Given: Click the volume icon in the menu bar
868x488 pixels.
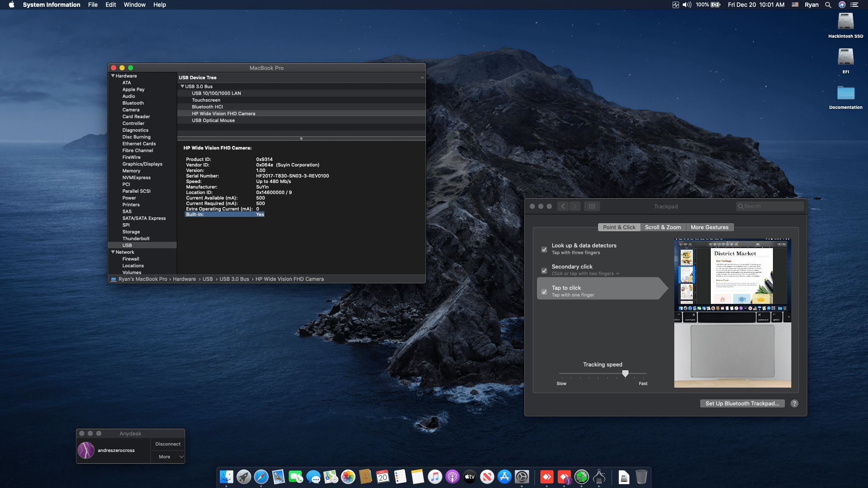Looking at the screenshot, I should (x=687, y=5).
